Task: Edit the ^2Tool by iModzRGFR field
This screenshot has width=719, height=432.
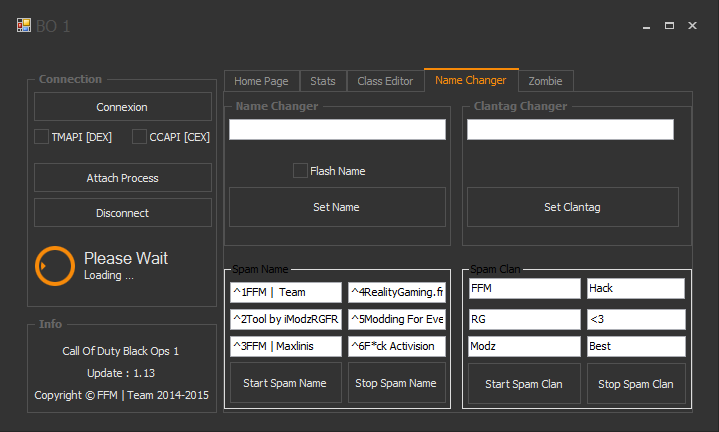Action: pyautogui.click(x=286, y=319)
